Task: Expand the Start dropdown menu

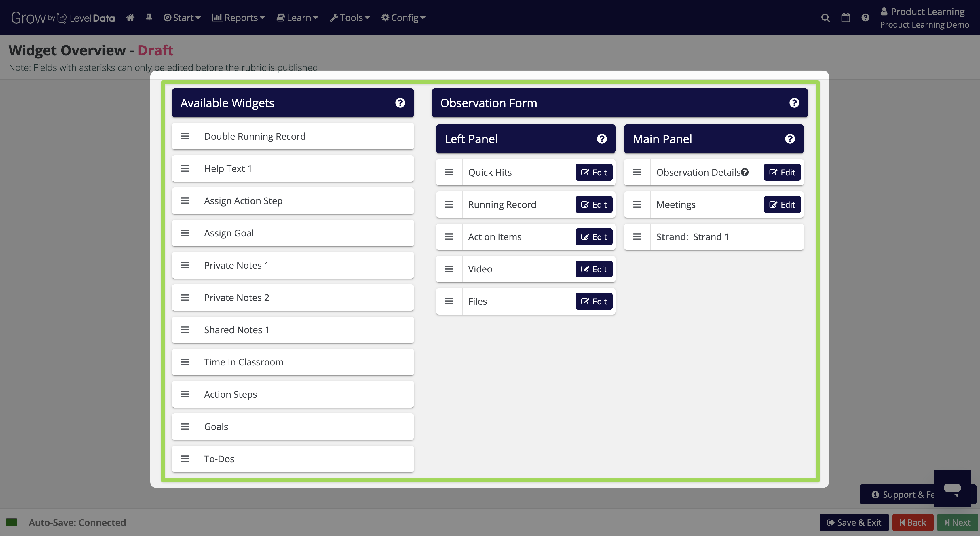Action: pyautogui.click(x=182, y=18)
